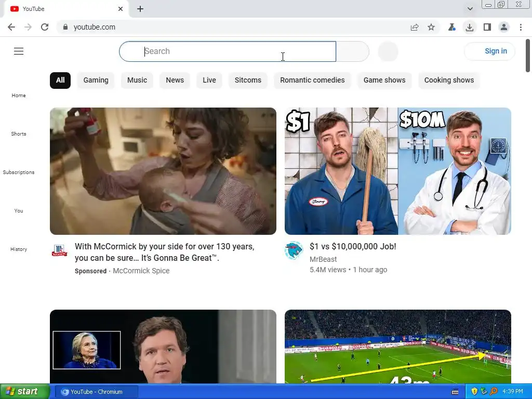This screenshot has width=532, height=399.
Task: Open the share this page icon
Action: click(x=414, y=27)
